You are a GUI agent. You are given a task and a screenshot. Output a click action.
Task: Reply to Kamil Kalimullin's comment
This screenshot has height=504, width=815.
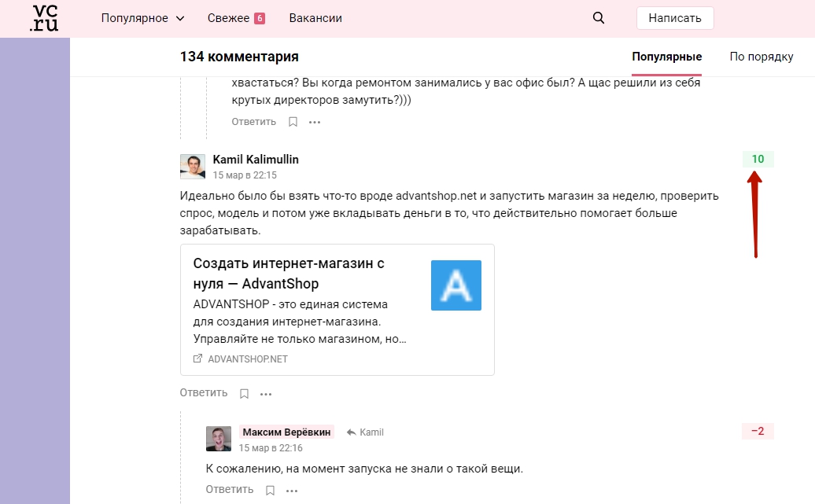coord(204,393)
